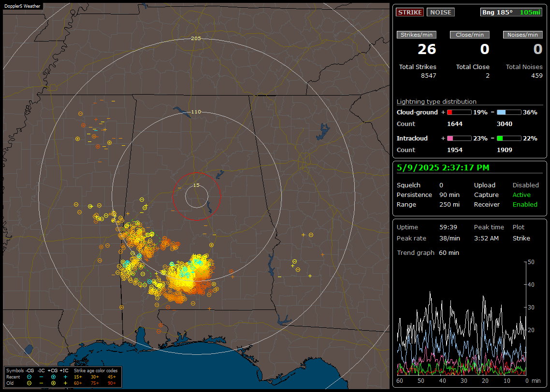The width and height of the screenshot is (550, 392).
Task: Click the Cloud-ground positive count 1644
Action: point(455,124)
